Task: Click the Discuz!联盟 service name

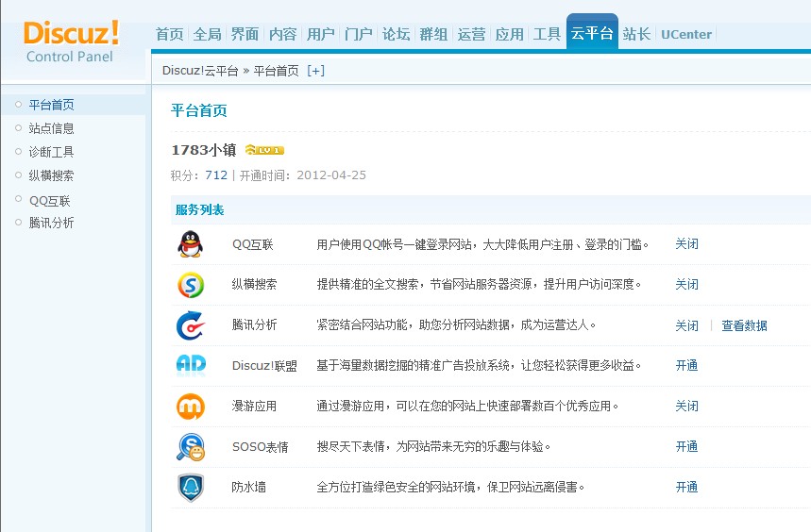Action: 264,366
